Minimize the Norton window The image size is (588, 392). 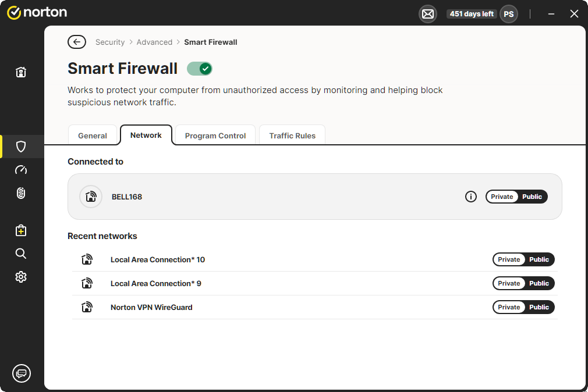(x=551, y=14)
